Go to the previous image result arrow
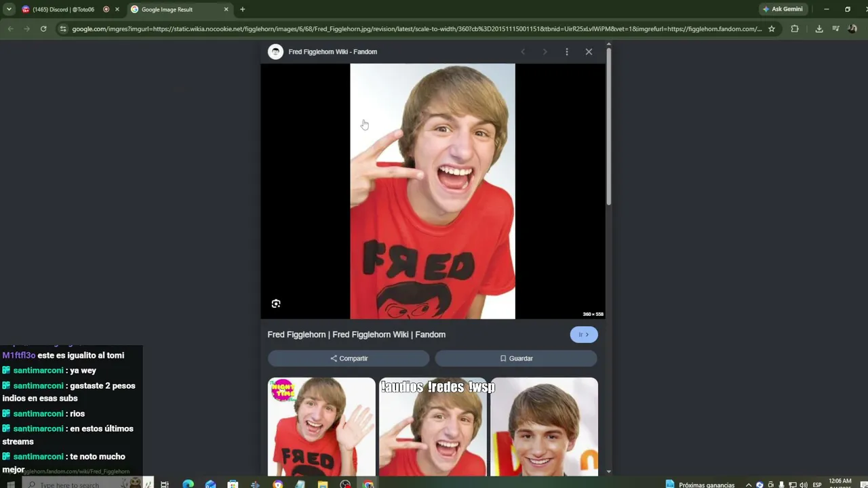The width and height of the screenshot is (868, 488). [x=523, y=52]
